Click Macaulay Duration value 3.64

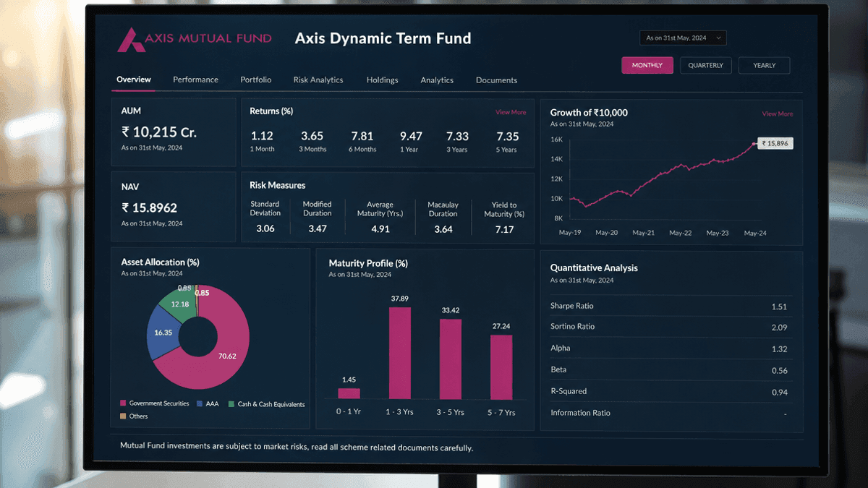pos(443,229)
